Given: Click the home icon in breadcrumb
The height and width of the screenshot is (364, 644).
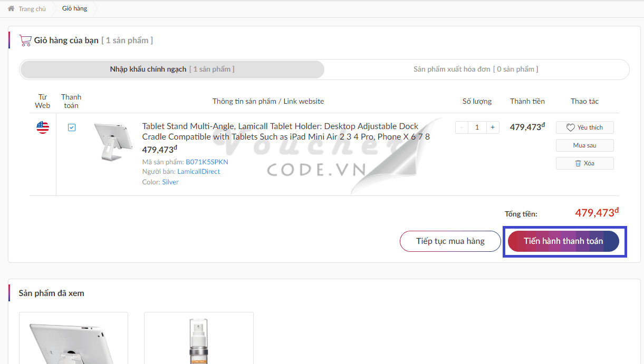Looking at the screenshot, I should [x=11, y=8].
